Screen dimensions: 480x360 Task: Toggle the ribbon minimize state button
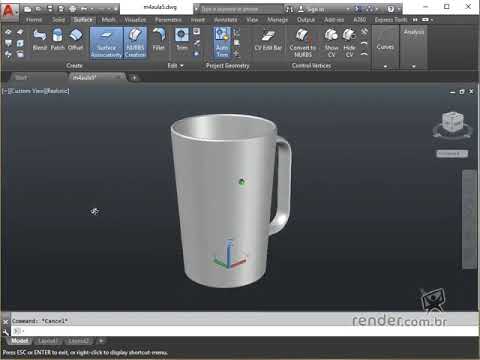click(425, 20)
